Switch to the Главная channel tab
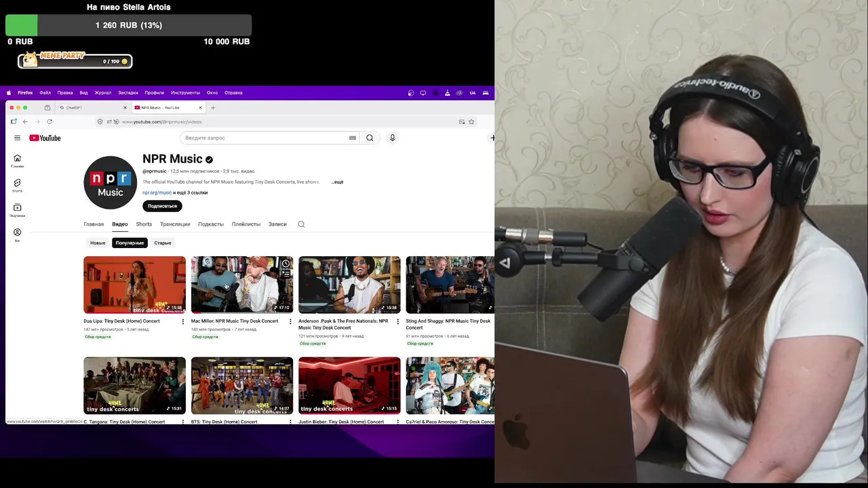The height and width of the screenshot is (488, 868). pyautogui.click(x=94, y=224)
